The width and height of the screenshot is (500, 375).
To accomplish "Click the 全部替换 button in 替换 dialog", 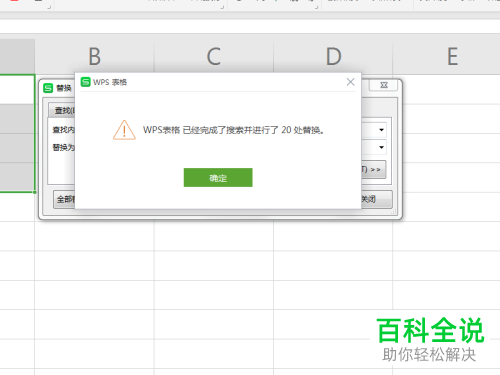I will [x=64, y=199].
